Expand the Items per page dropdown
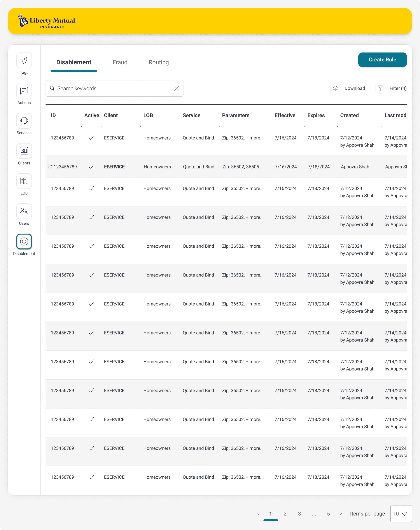This screenshot has width=420, height=530. [401, 514]
